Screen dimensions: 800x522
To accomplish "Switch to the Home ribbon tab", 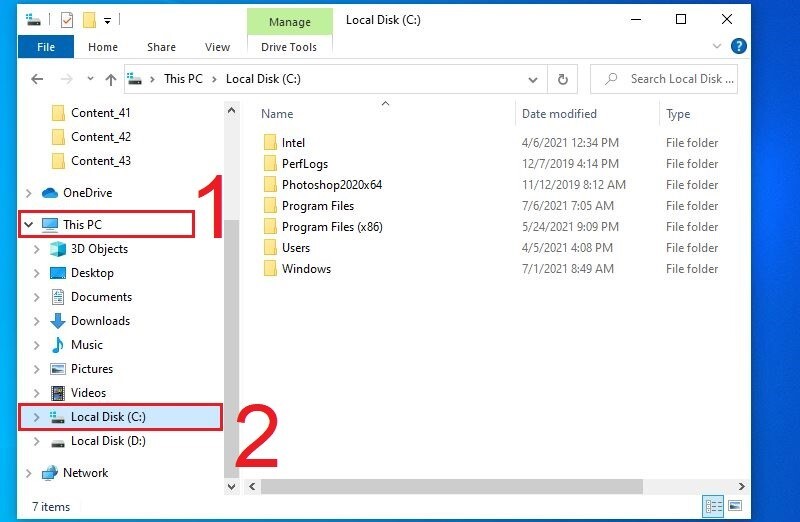I will [103, 47].
